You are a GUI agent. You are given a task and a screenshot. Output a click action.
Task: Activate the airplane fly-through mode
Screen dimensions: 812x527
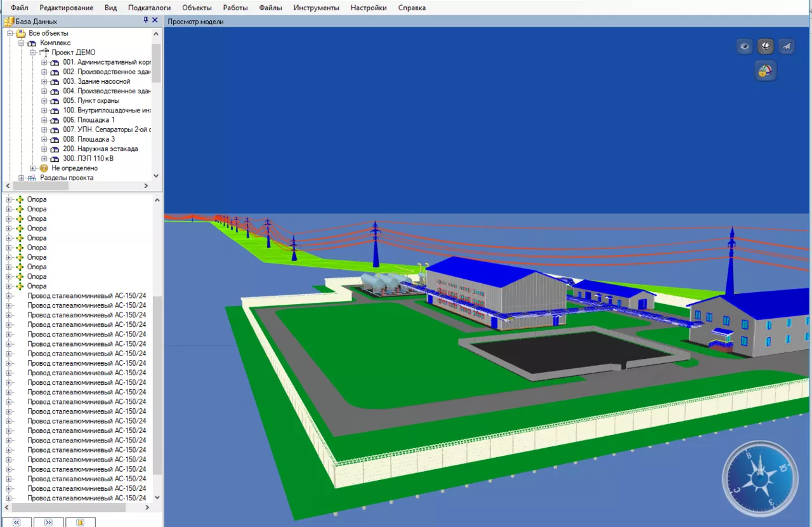click(x=787, y=46)
